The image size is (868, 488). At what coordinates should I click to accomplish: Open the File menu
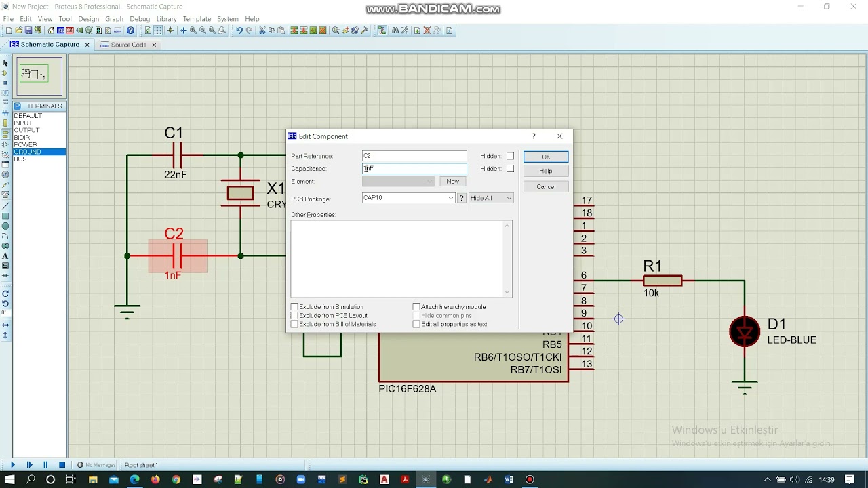coord(8,19)
